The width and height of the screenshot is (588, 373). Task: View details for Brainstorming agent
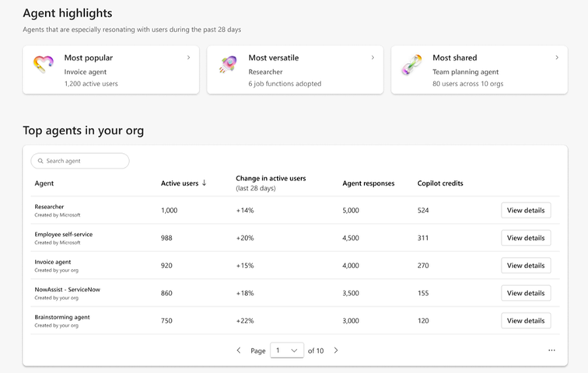[x=526, y=320]
